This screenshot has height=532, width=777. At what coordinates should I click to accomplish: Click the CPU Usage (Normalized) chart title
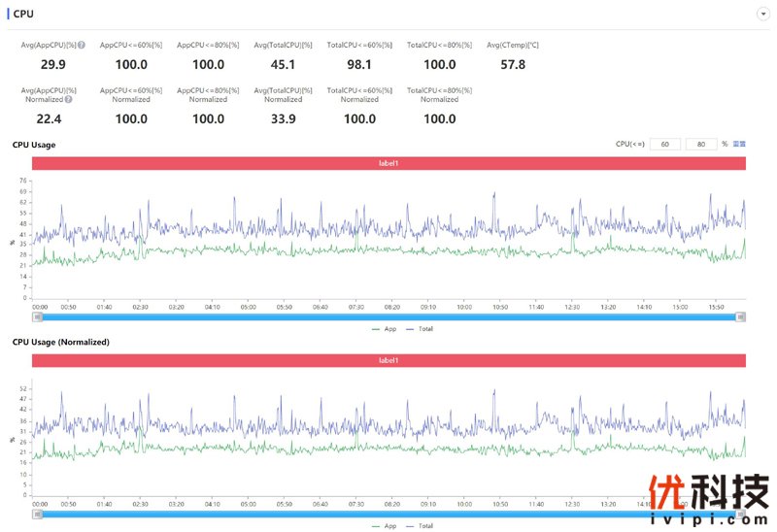(60, 342)
